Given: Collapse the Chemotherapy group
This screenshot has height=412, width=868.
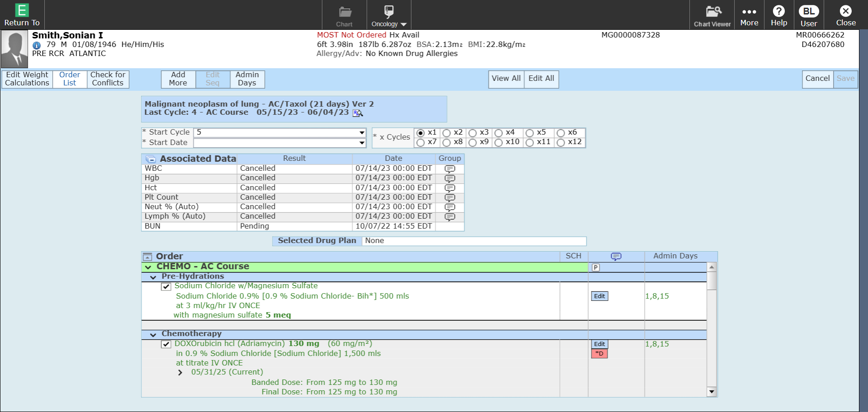Looking at the screenshot, I should click(153, 335).
